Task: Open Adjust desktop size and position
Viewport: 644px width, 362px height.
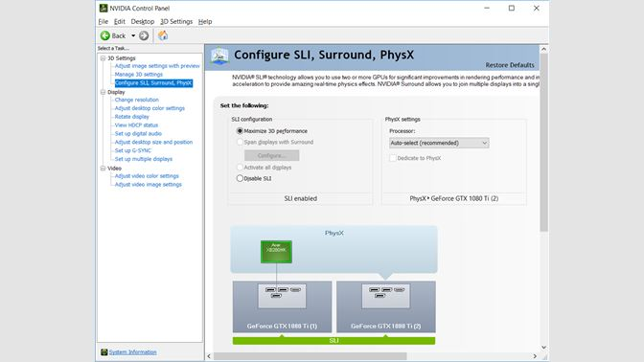Action: point(153,142)
